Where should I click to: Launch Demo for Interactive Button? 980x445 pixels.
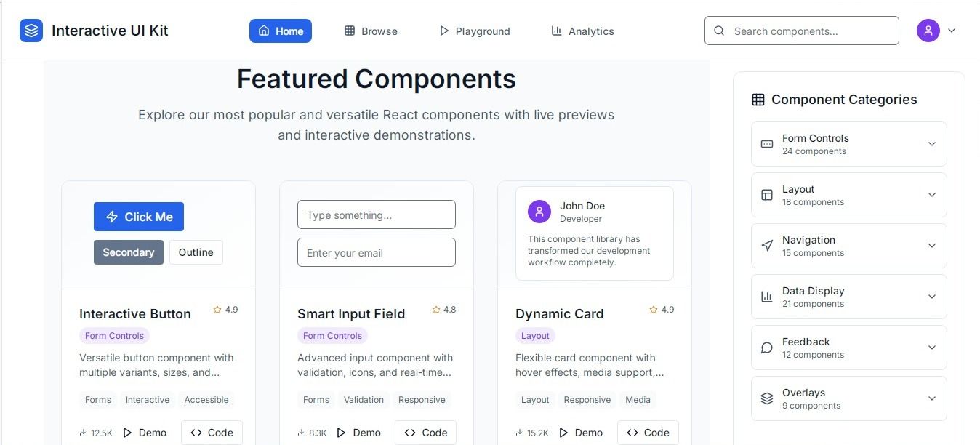[145, 433]
